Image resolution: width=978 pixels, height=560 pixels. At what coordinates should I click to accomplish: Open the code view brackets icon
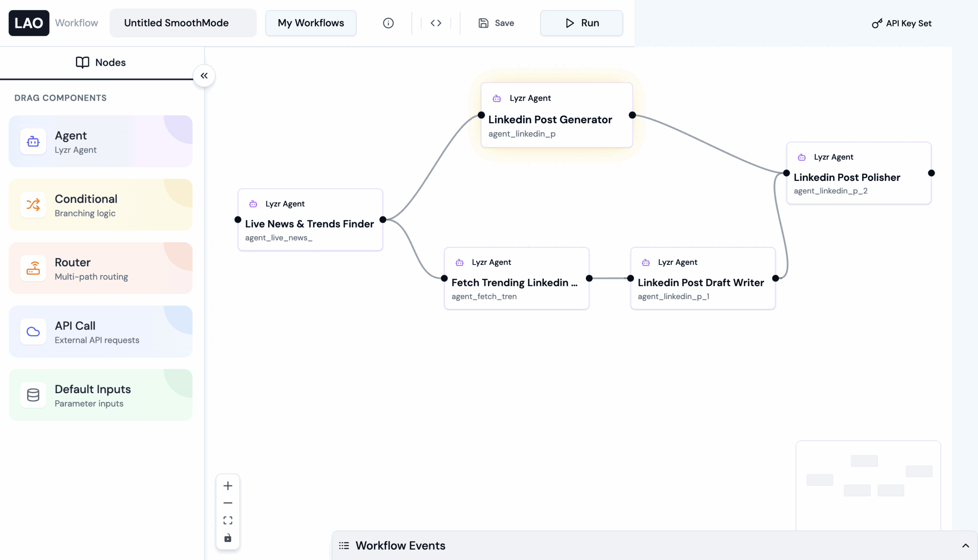point(436,23)
